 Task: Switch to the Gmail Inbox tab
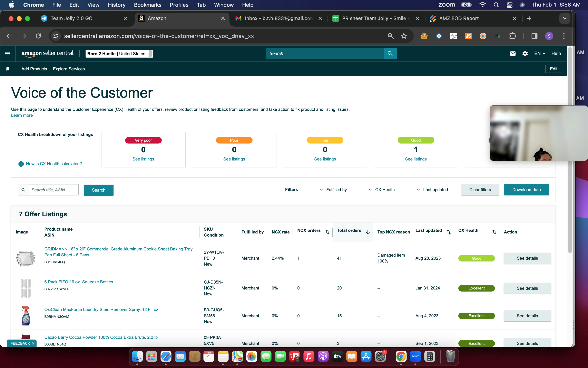pyautogui.click(x=278, y=18)
